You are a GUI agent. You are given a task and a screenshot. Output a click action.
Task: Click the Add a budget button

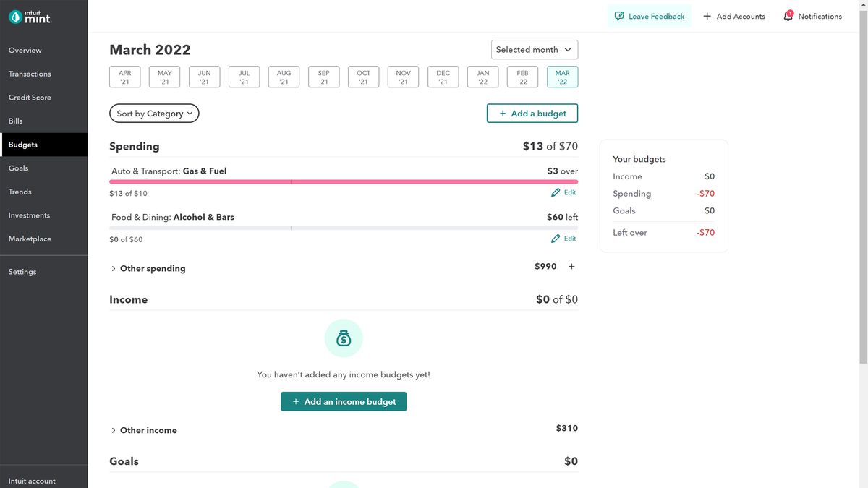point(532,113)
